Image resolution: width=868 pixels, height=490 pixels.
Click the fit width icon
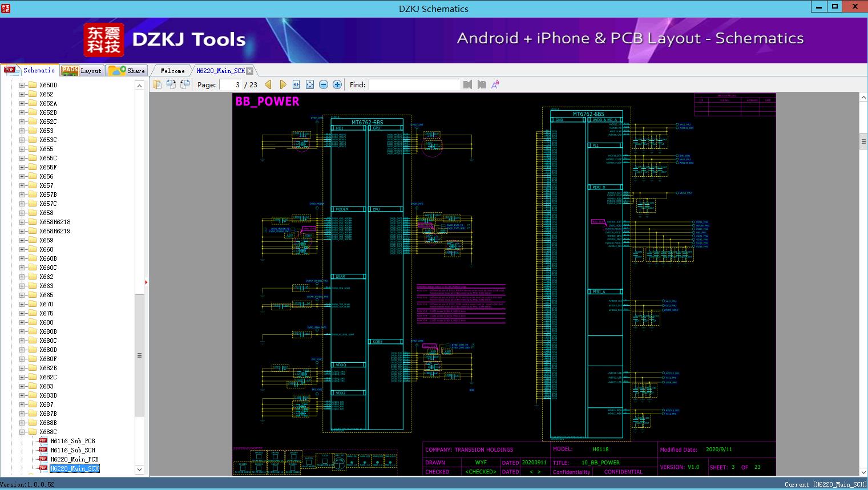click(296, 84)
